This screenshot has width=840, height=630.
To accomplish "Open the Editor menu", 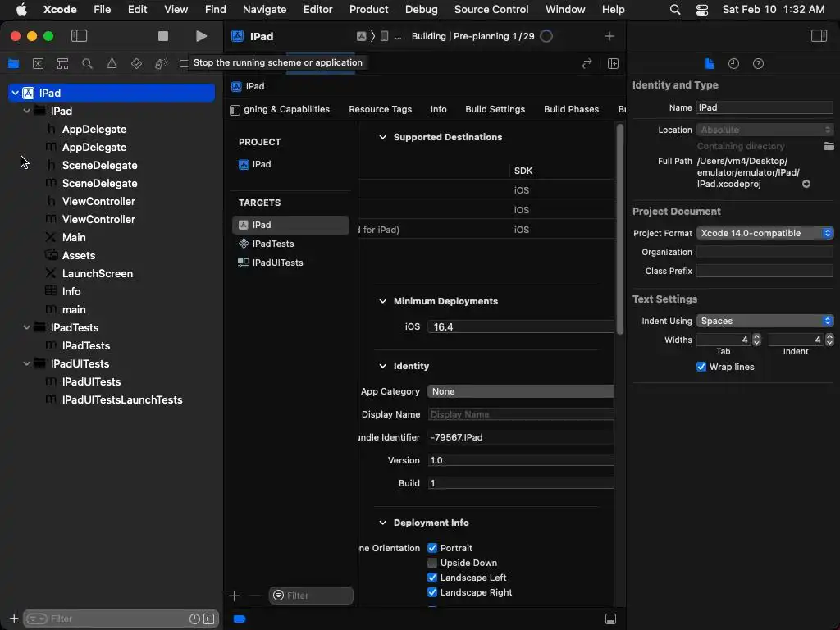I will tap(317, 10).
